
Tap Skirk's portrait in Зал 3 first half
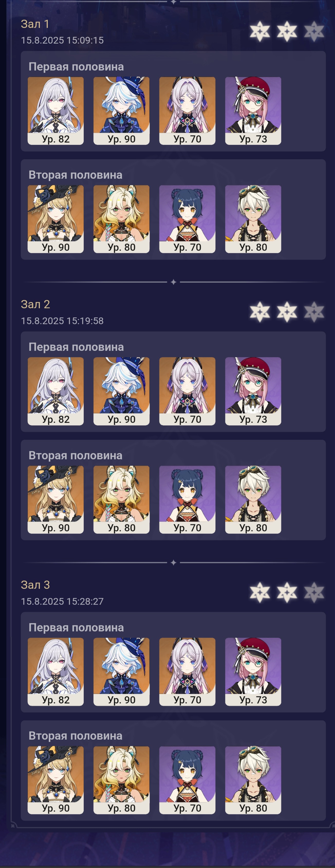point(56,672)
